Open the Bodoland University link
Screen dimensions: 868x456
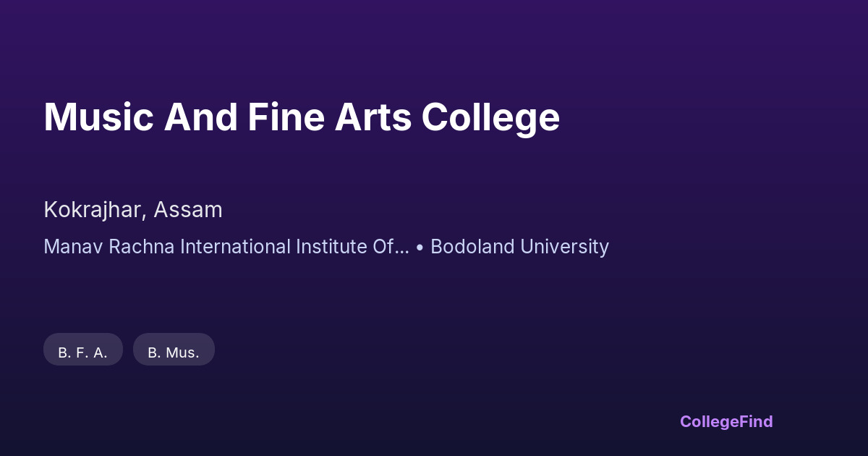tap(519, 247)
